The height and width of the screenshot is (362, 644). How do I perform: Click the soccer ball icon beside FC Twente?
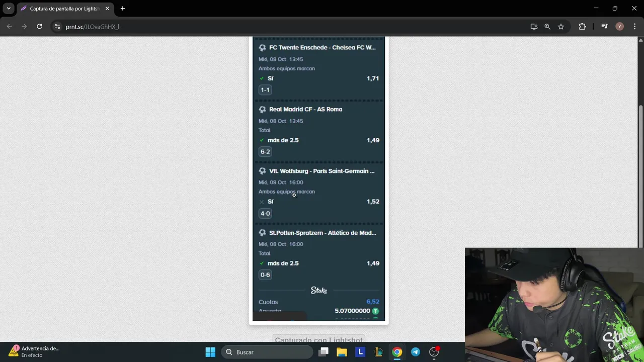[262, 48]
